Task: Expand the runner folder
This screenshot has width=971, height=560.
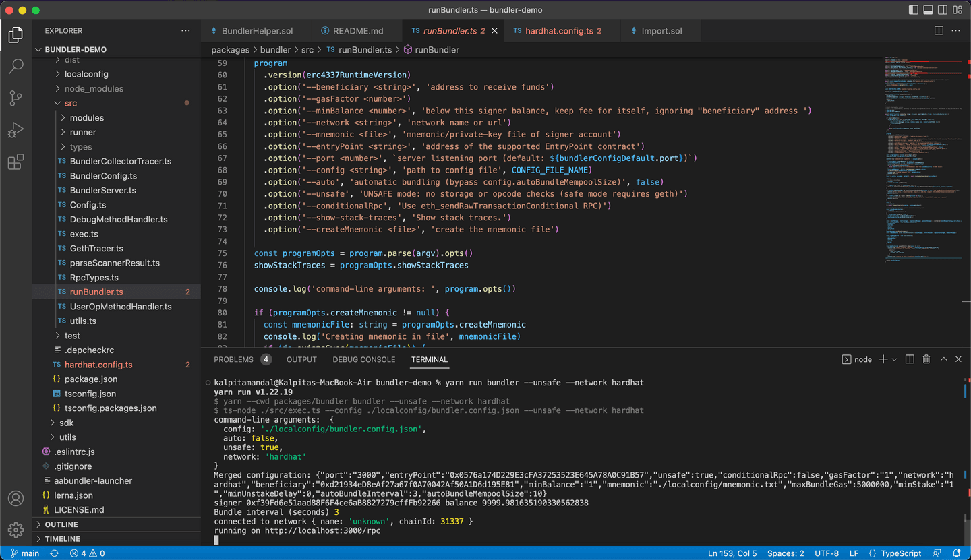Action: point(117,132)
